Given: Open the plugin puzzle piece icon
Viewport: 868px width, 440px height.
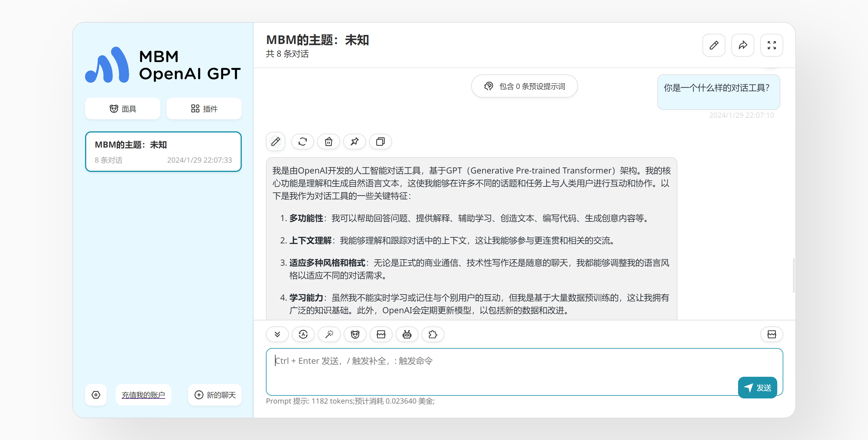Looking at the screenshot, I should [x=433, y=334].
